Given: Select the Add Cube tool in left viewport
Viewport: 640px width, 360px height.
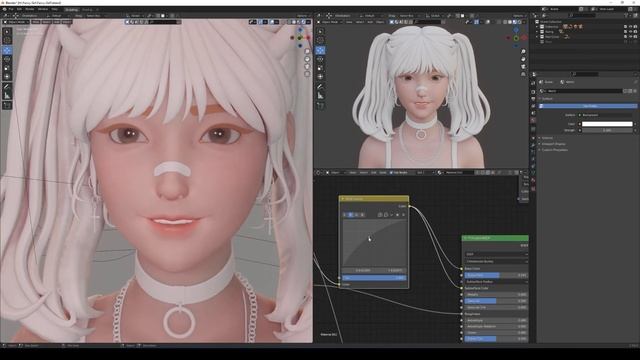Looking at the screenshot, I should pyautogui.click(x=7, y=106).
